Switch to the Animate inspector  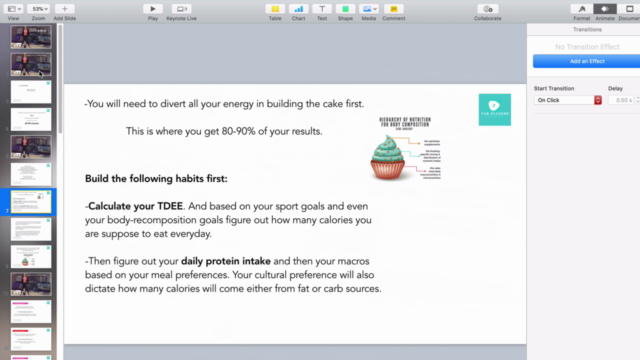pyautogui.click(x=605, y=9)
